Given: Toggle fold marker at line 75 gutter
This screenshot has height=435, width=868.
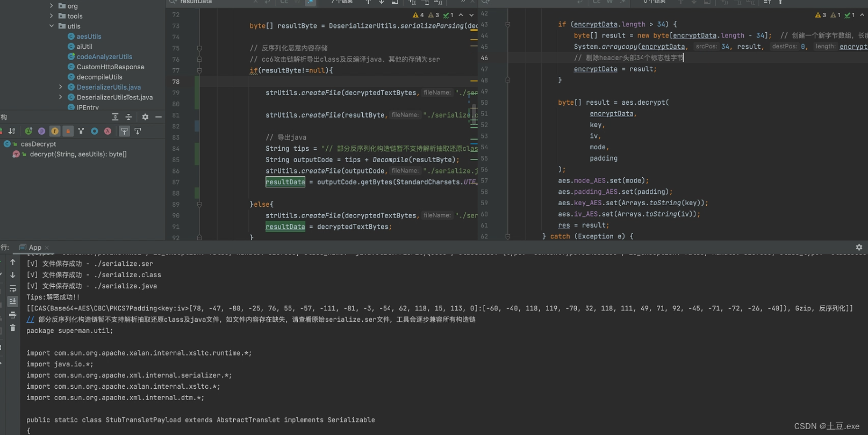Looking at the screenshot, I should pyautogui.click(x=199, y=48).
